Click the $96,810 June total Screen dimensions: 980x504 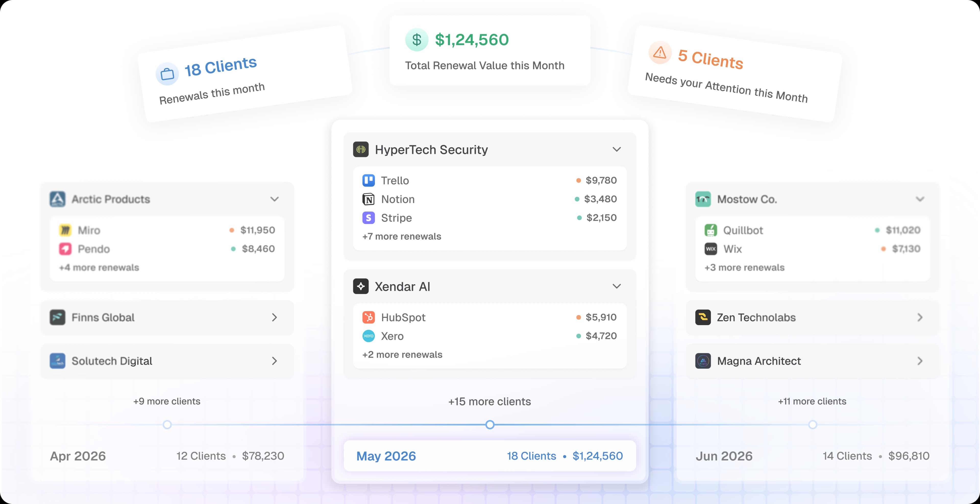(909, 456)
